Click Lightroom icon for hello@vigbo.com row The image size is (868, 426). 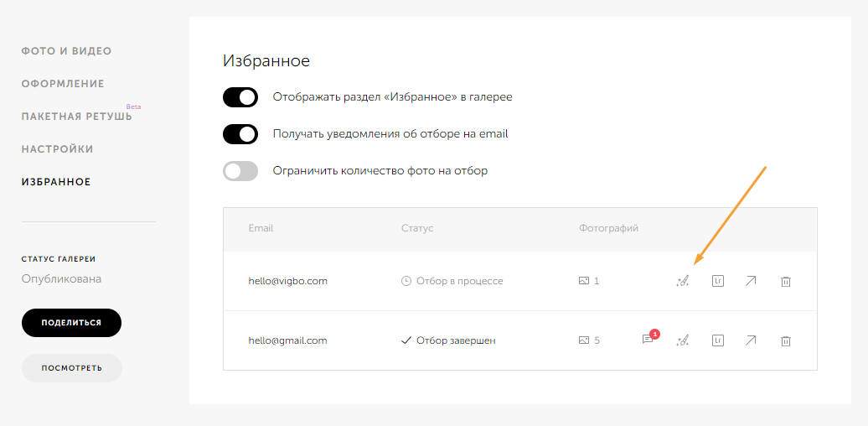click(717, 282)
